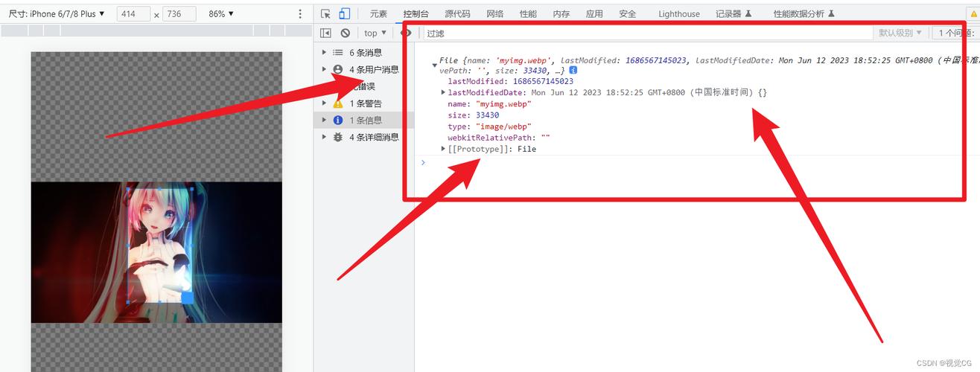Toggle the device toolbar icon
The image size is (980, 372).
coord(344,13)
